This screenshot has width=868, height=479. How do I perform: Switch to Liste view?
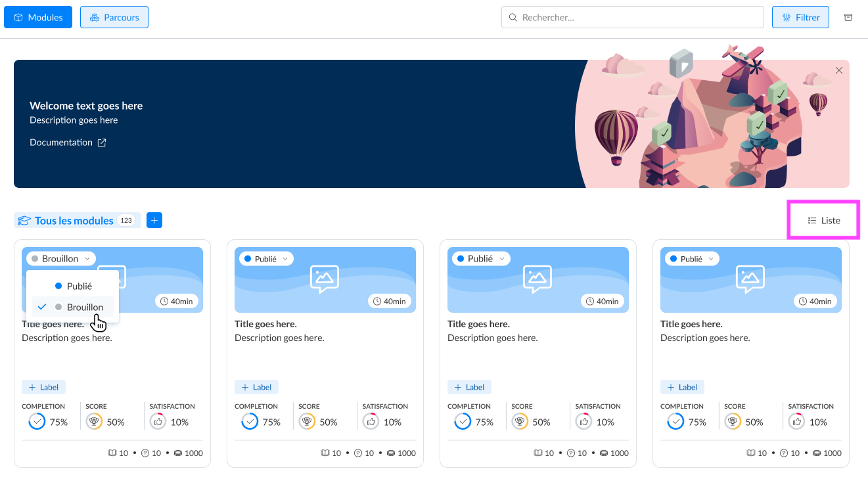[824, 221]
